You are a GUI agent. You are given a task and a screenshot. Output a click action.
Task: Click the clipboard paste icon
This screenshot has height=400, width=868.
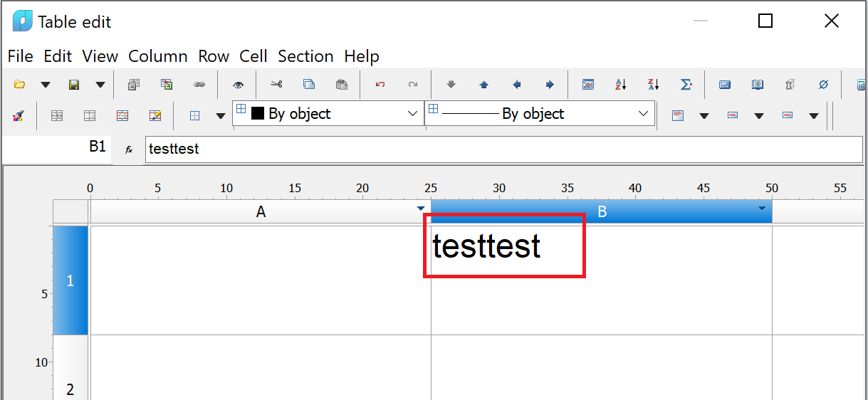coord(342,85)
